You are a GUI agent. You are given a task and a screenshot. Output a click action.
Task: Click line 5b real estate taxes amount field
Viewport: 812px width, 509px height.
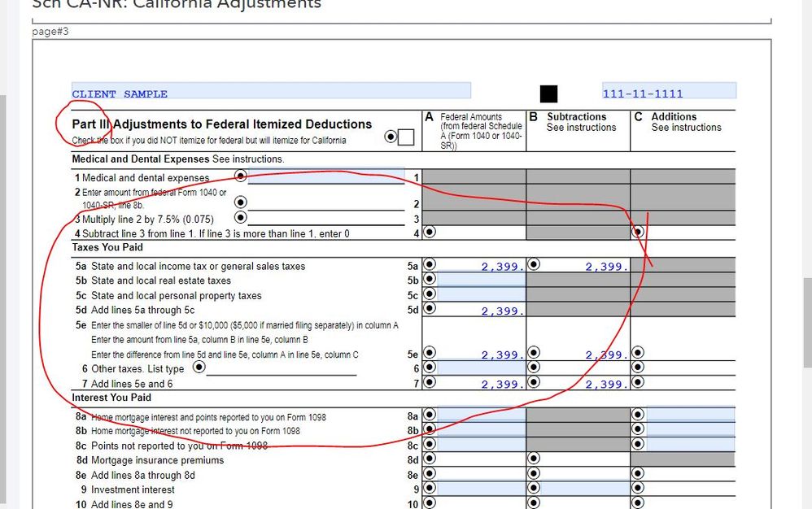tap(481, 281)
